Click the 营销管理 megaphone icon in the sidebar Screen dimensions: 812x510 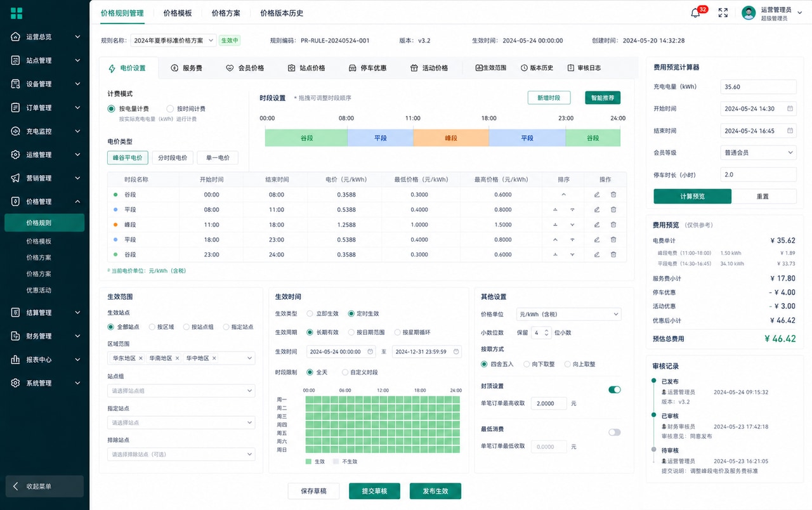(x=16, y=178)
